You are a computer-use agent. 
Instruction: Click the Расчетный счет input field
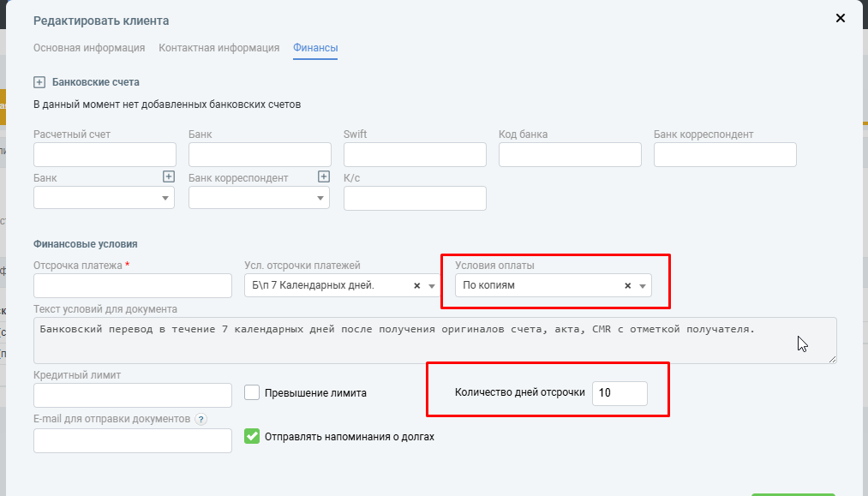(105, 154)
